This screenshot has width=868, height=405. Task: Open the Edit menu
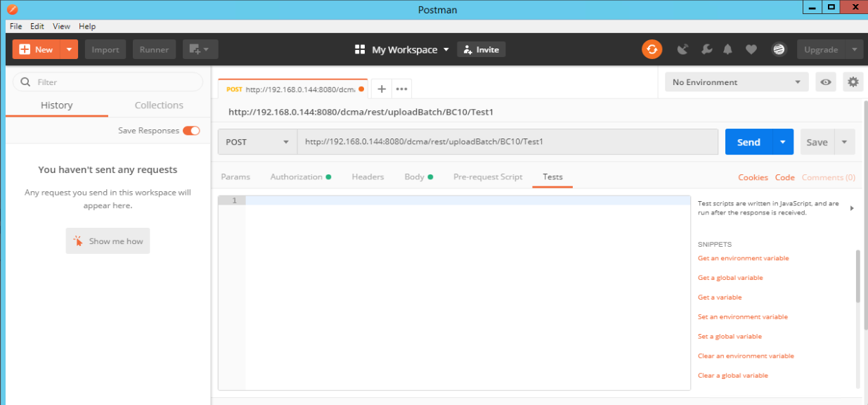37,26
